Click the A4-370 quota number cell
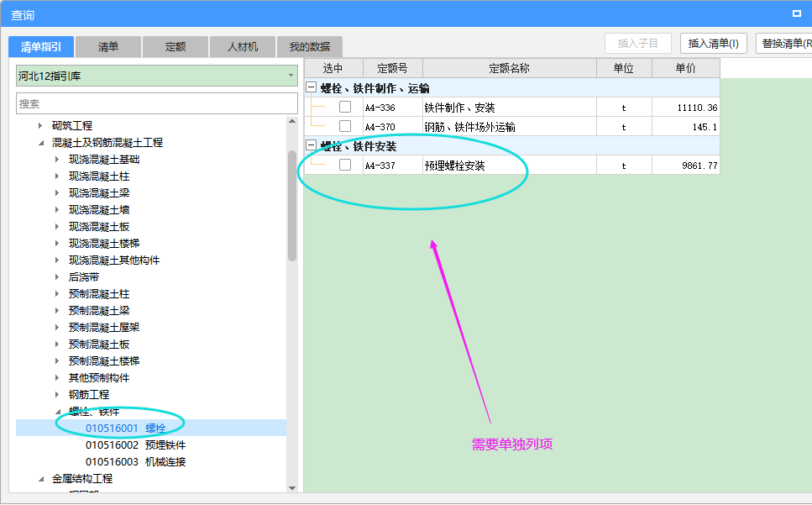 click(x=393, y=126)
